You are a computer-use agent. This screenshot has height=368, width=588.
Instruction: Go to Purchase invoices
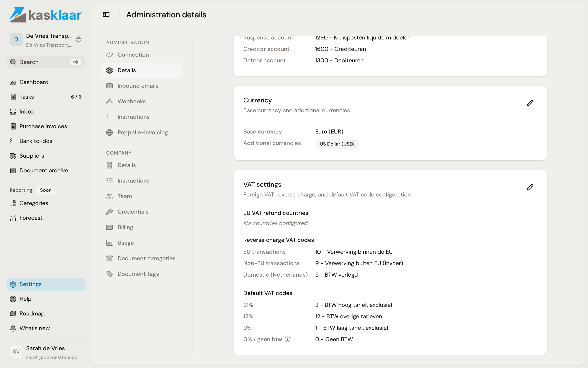46,126
